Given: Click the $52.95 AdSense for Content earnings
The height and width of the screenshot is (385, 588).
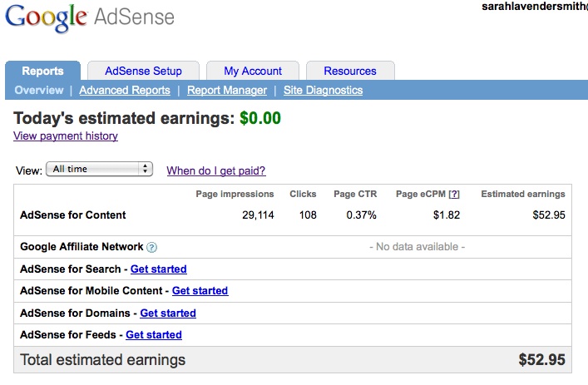Looking at the screenshot, I should click(549, 215).
